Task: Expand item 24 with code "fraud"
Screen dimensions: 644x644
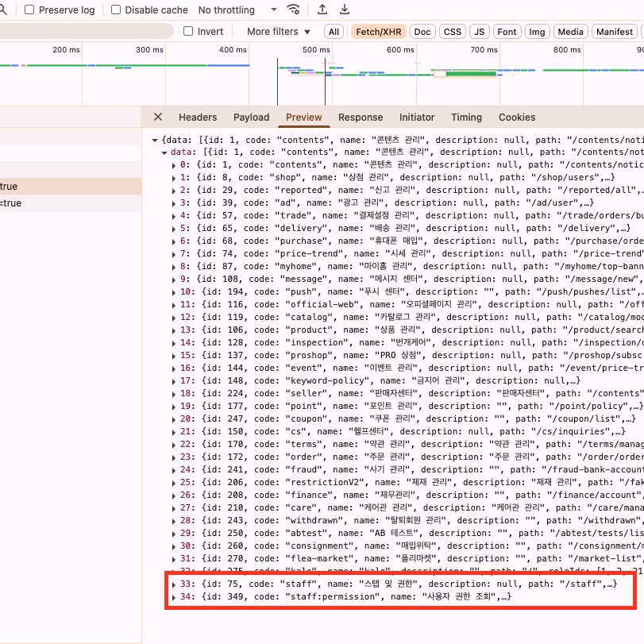Action: click(x=174, y=471)
